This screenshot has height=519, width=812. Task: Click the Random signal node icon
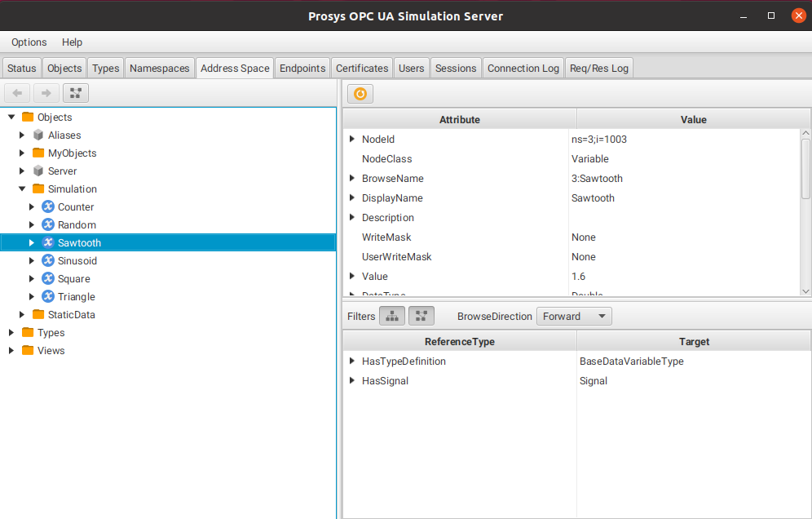(x=47, y=224)
